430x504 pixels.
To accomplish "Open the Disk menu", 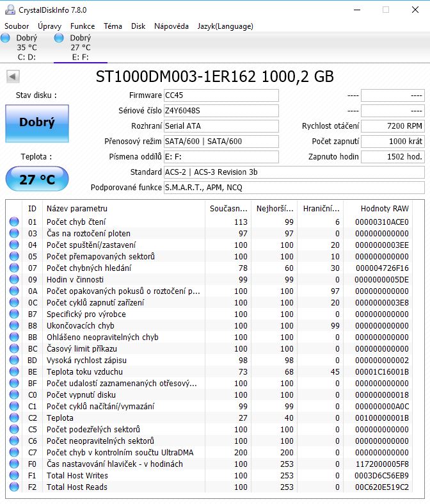I will point(138,26).
